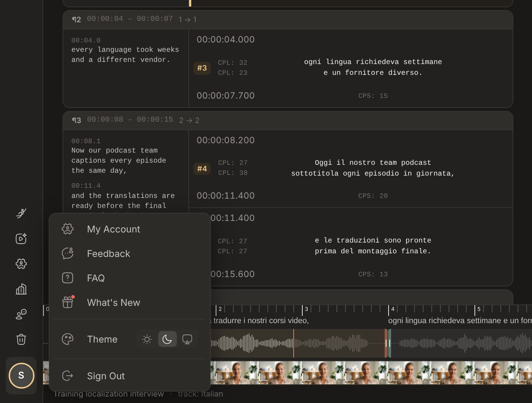Open the organization buildings sidebar icon
Viewport: 532px width, 403px height.
21,289
